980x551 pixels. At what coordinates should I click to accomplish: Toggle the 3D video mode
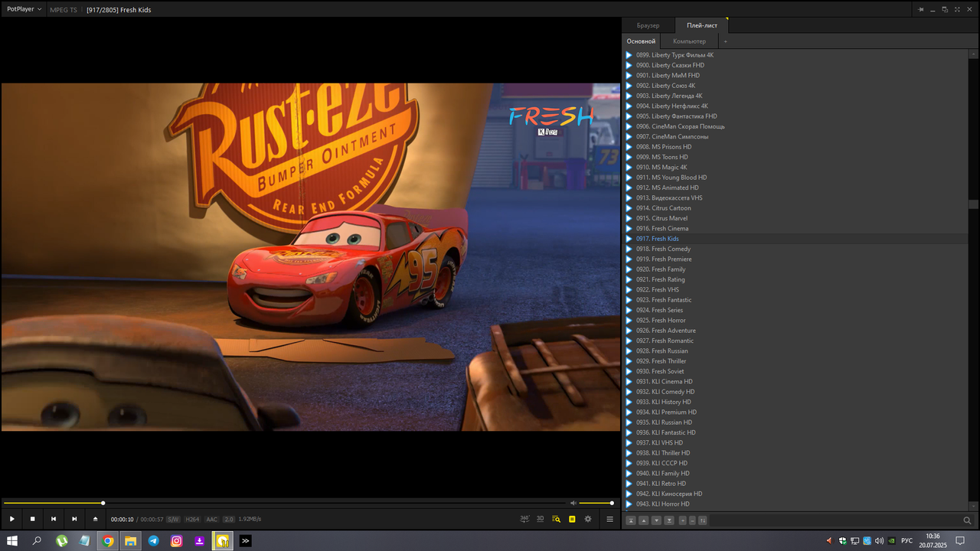point(541,519)
